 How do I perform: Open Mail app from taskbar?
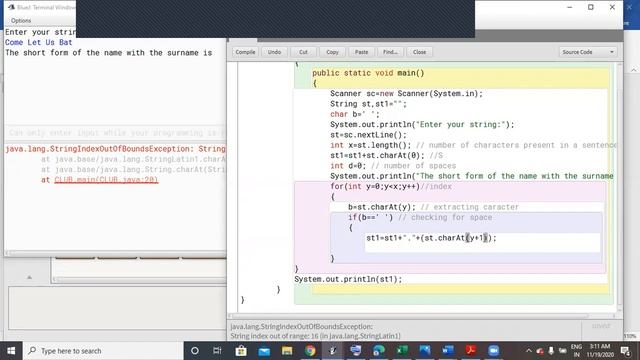pos(264,351)
